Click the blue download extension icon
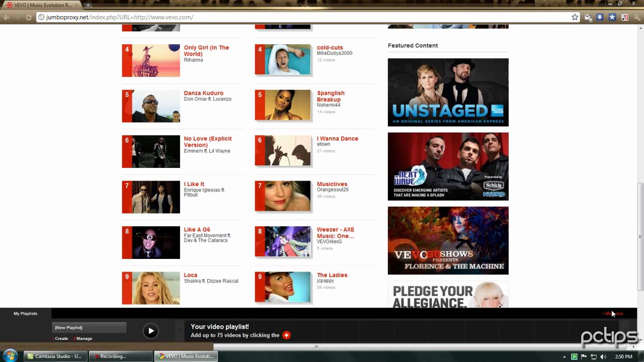The height and width of the screenshot is (362, 644). coord(600,17)
